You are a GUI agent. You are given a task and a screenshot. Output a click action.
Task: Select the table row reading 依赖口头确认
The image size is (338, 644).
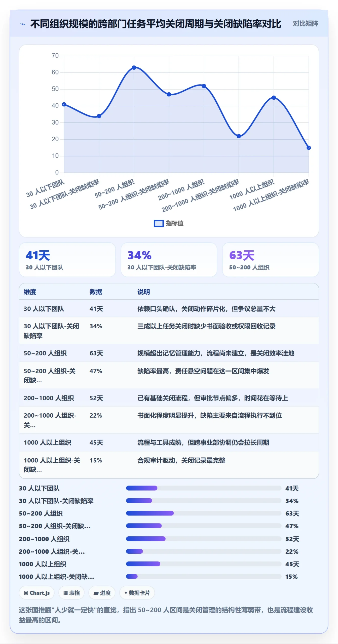(169, 309)
